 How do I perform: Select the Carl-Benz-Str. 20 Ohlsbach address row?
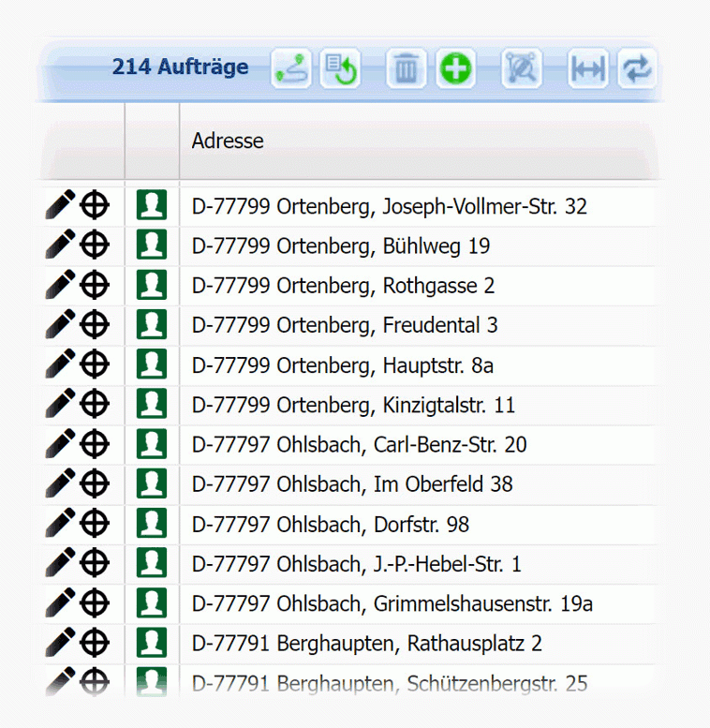tap(359, 444)
